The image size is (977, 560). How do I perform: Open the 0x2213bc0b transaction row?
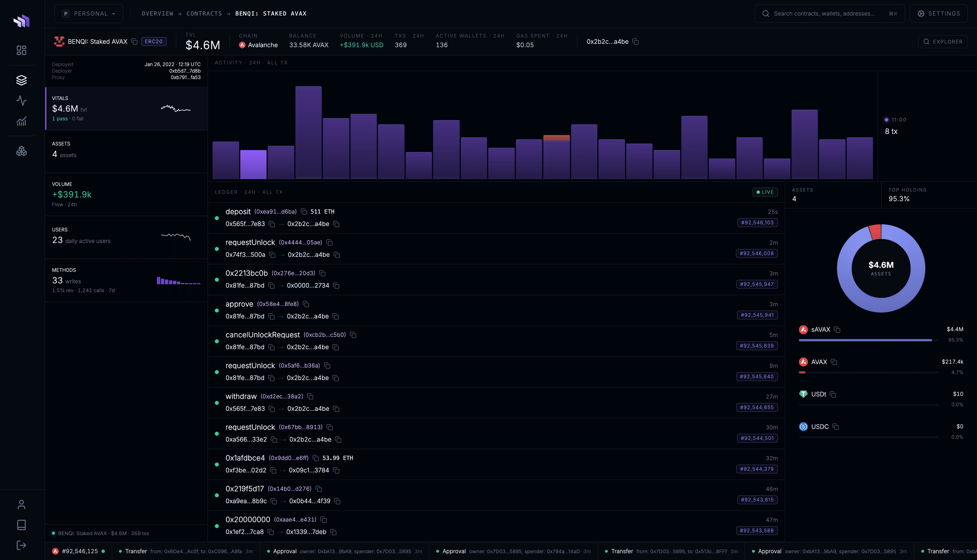[496, 280]
